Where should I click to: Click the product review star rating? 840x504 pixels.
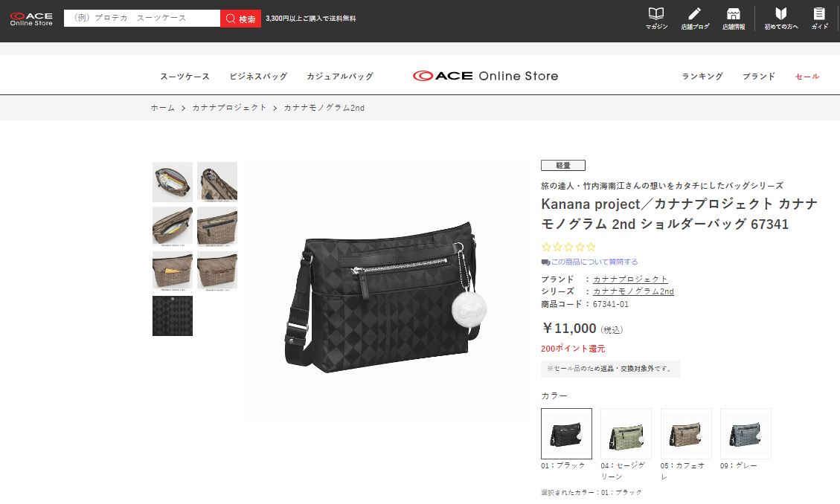point(568,247)
